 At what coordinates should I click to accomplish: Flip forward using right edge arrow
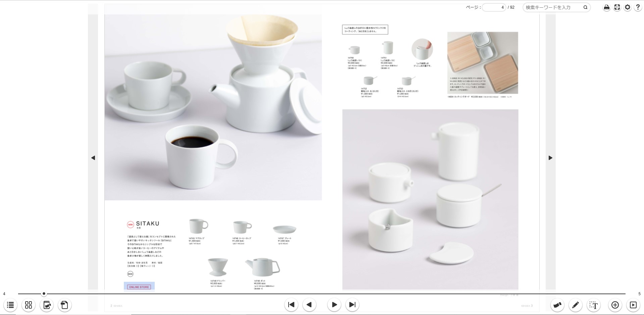click(550, 158)
